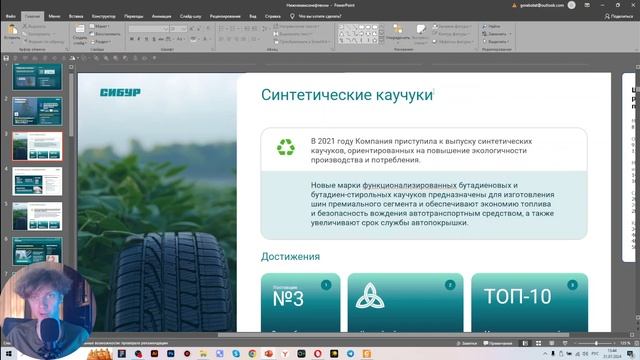Open Примечания comments in status bar
640x360 pixels.
pyautogui.click(x=498, y=343)
